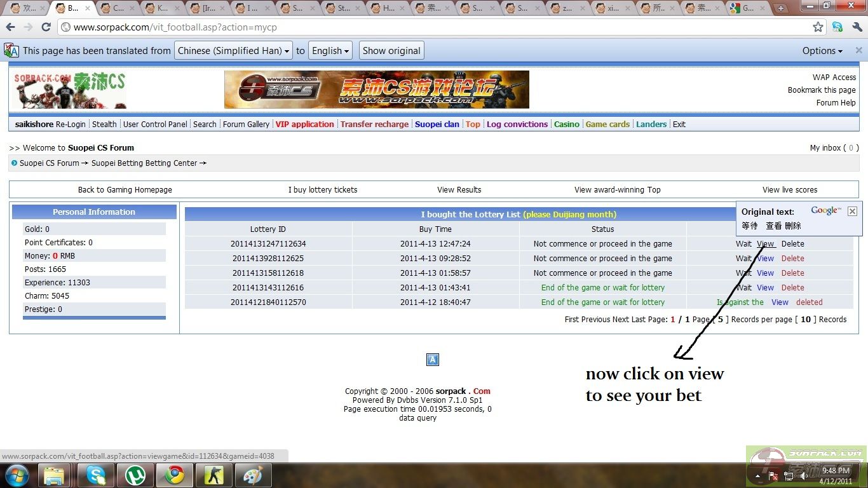868x488 pixels.
Task: Open Paint from the taskbar
Action: [x=253, y=475]
